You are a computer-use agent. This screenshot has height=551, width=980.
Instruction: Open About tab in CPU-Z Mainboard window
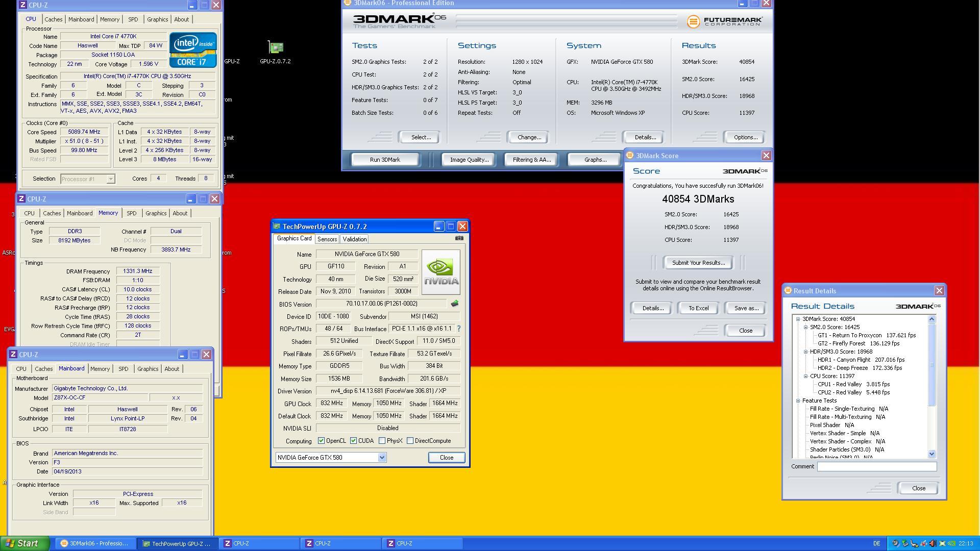click(x=171, y=369)
